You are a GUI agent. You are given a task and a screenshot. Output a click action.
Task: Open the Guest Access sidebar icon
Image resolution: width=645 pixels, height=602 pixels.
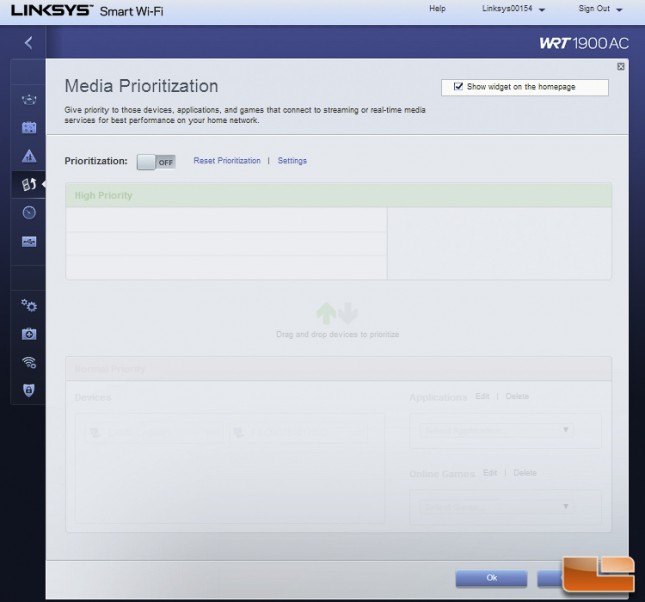[x=28, y=128]
